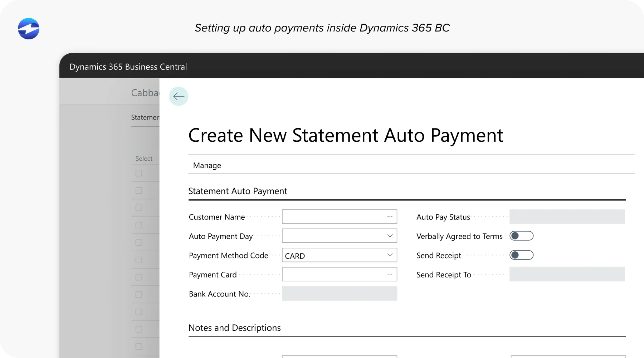Click the Send Receipt To field

(x=567, y=274)
